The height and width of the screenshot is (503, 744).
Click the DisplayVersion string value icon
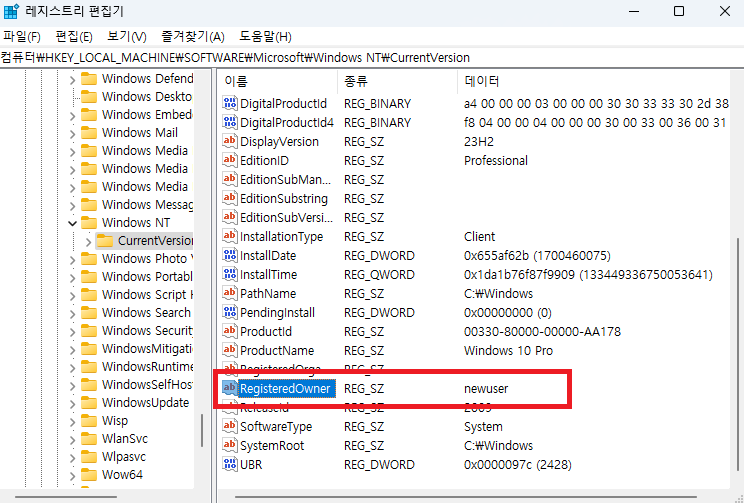pos(230,141)
